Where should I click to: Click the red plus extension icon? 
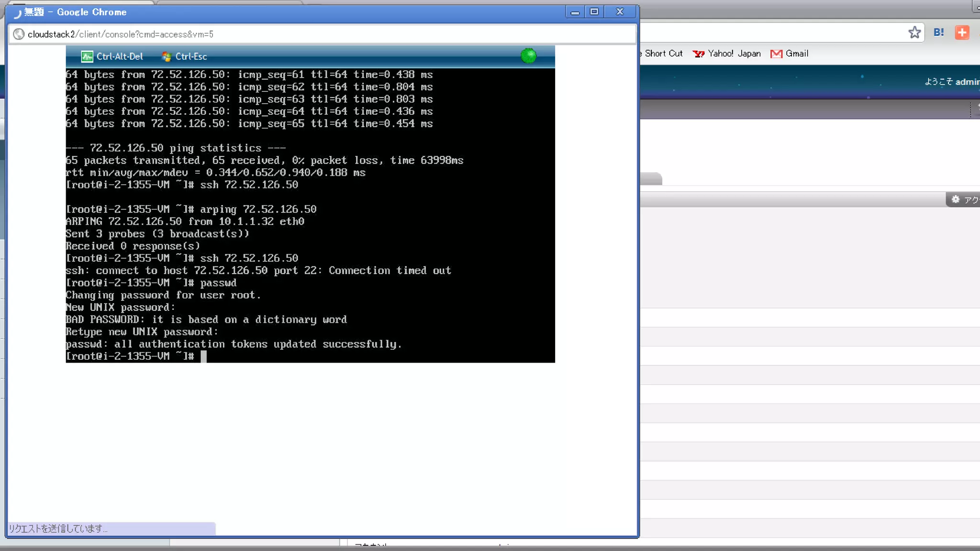click(962, 33)
